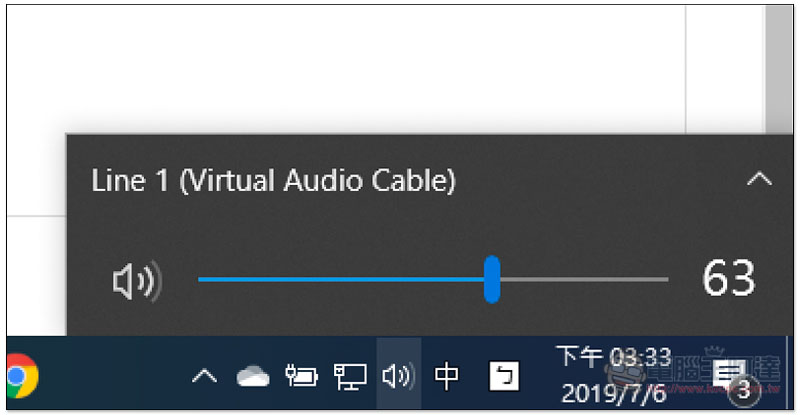Viewport: 800px width, 415px height.
Task: Mute audio using flyout speaker icon
Action: (137, 280)
